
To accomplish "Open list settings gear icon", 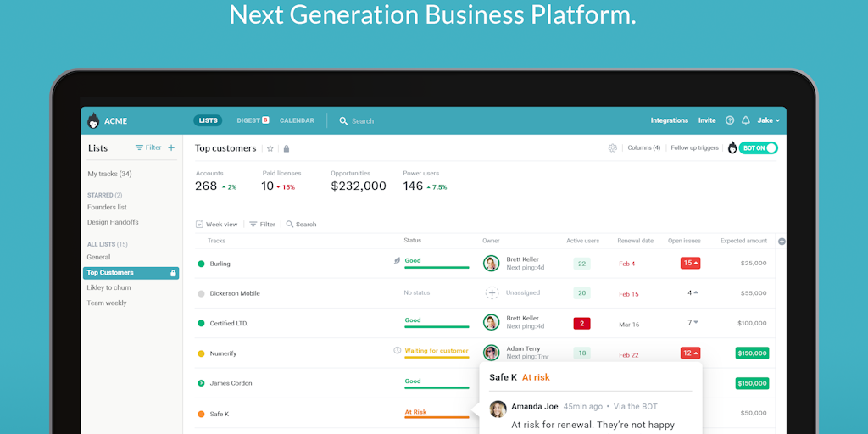I will coord(612,147).
